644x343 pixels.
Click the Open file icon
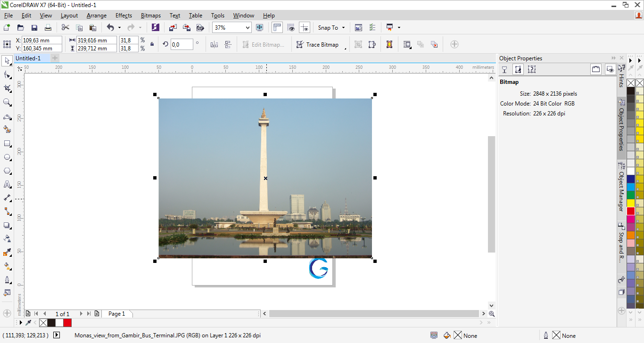(20, 27)
